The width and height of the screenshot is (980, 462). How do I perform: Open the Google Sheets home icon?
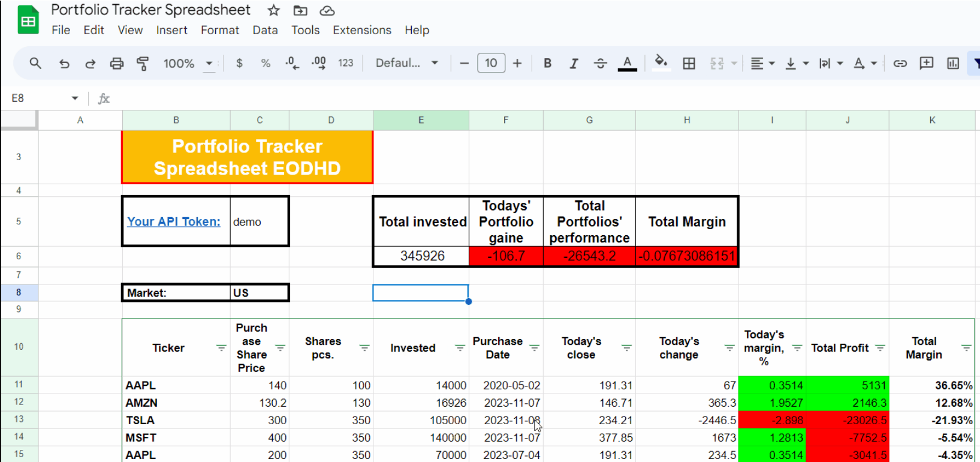coord(28,20)
